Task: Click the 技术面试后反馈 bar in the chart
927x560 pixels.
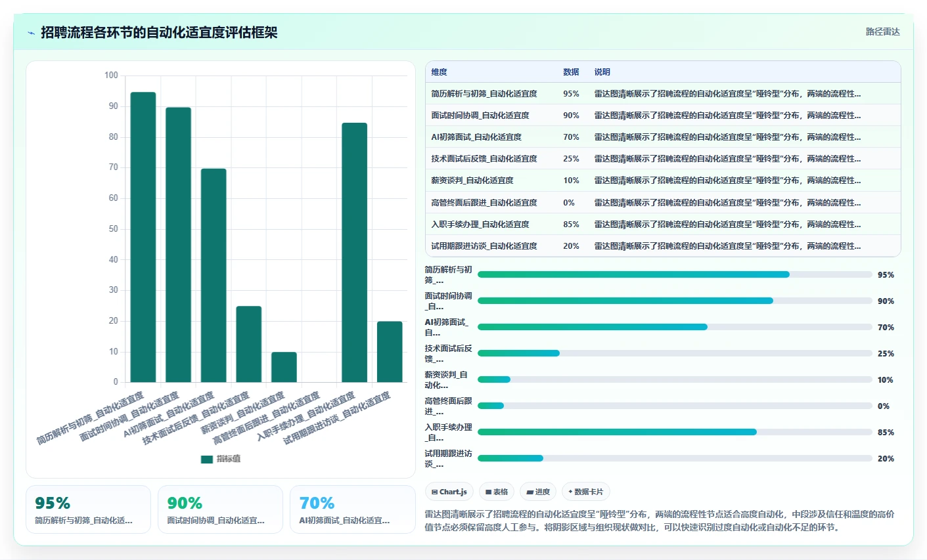Action: tap(249, 344)
